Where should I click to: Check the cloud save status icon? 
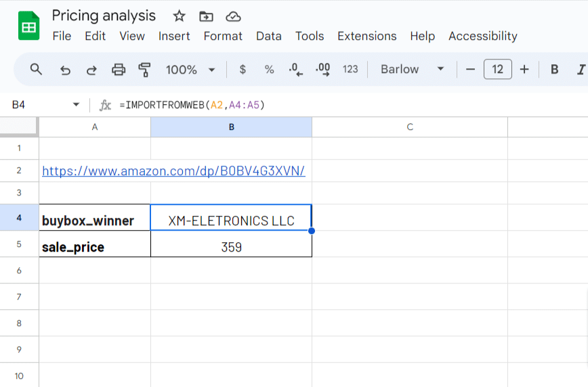tap(233, 16)
